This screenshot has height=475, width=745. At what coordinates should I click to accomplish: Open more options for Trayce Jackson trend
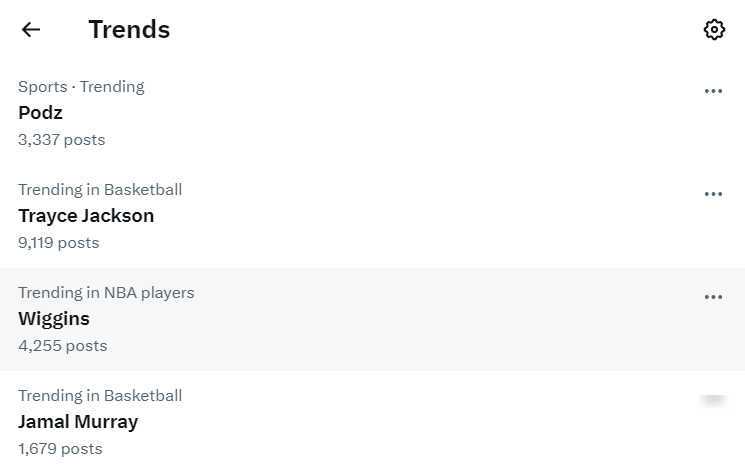click(713, 194)
